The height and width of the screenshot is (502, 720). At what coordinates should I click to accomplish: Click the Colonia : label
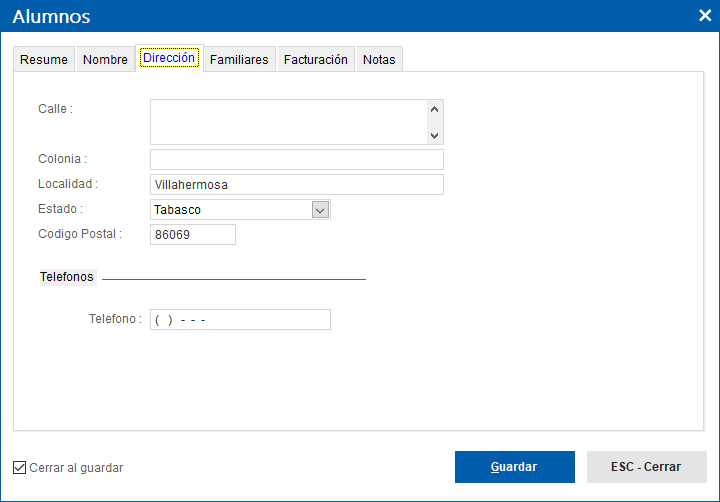pos(62,159)
